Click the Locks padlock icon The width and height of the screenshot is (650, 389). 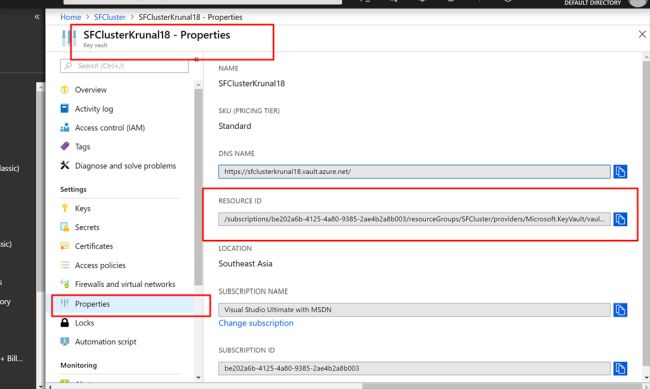click(x=65, y=322)
